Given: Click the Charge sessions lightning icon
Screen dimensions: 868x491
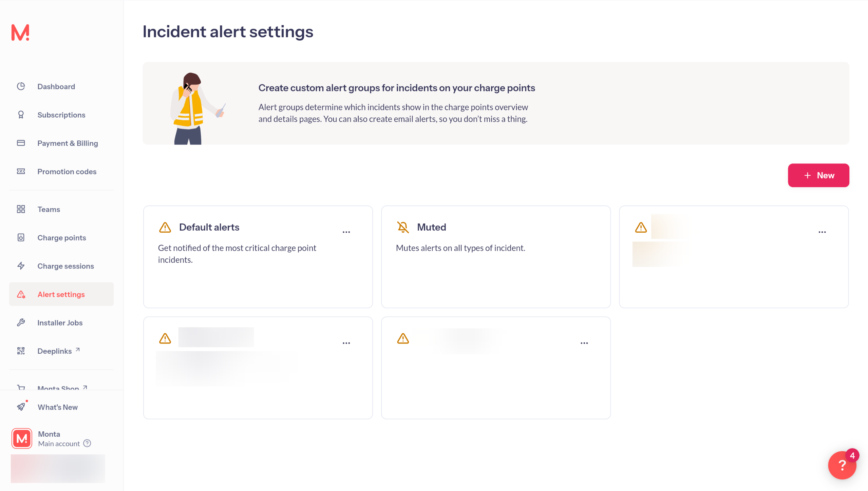Looking at the screenshot, I should pos(21,266).
